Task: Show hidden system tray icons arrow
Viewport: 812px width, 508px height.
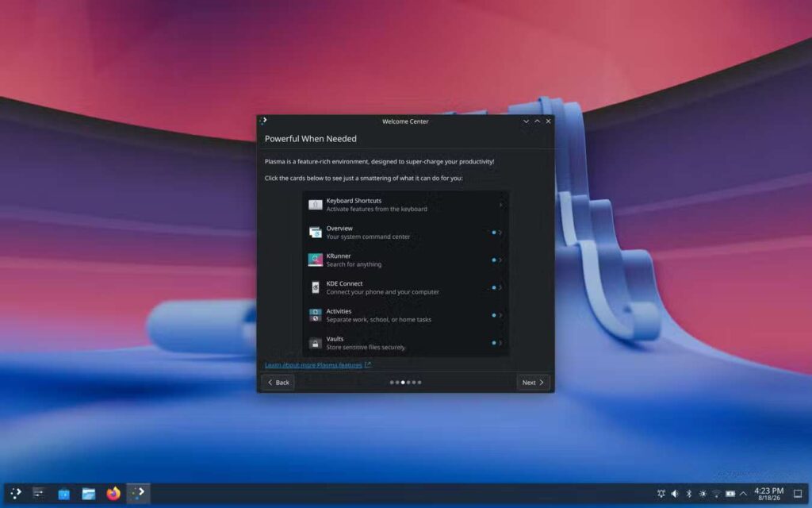Action: coord(743,494)
